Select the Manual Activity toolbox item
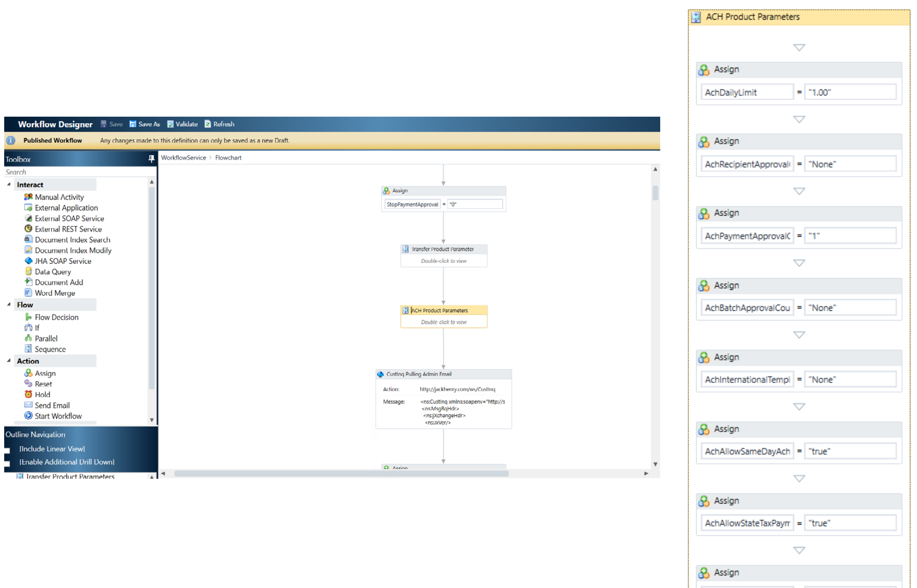 [59, 197]
